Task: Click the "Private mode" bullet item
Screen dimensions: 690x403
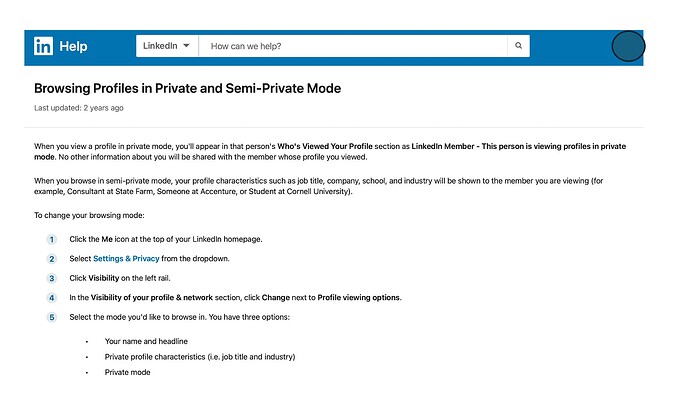Action: click(x=130, y=372)
